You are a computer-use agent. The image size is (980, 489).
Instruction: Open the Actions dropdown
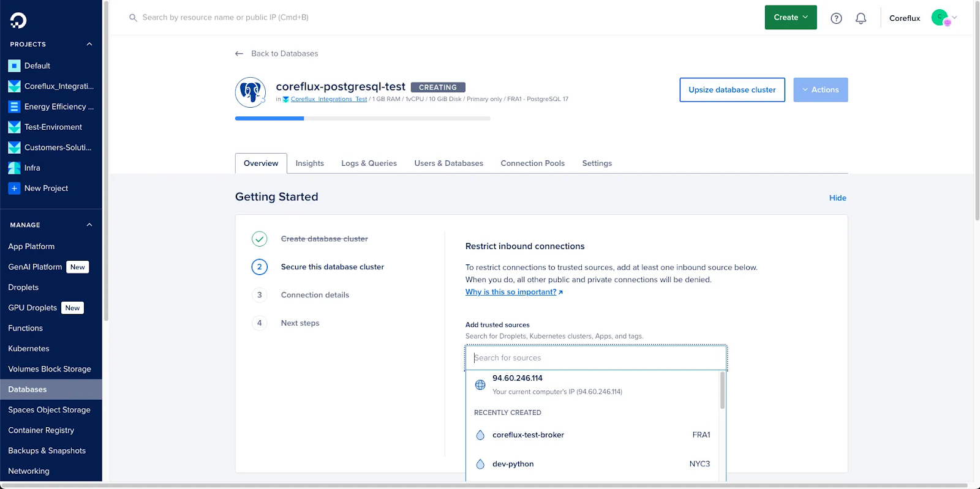pos(821,90)
